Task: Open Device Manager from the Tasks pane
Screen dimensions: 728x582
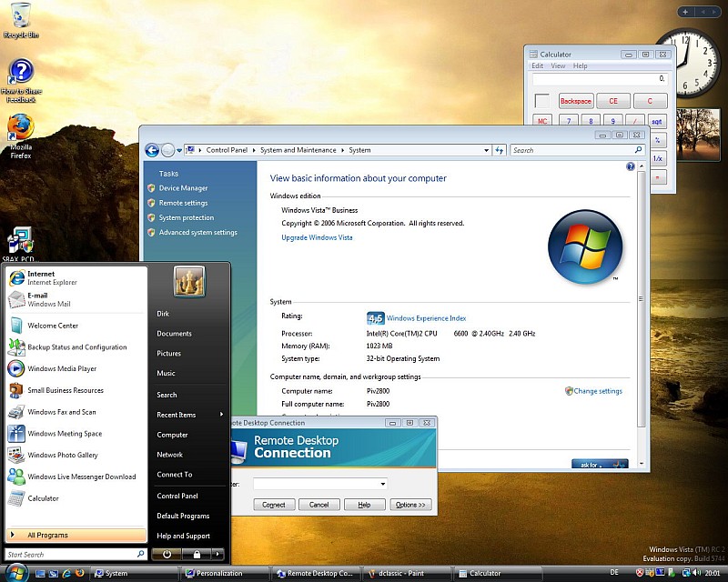Action: pos(183,188)
